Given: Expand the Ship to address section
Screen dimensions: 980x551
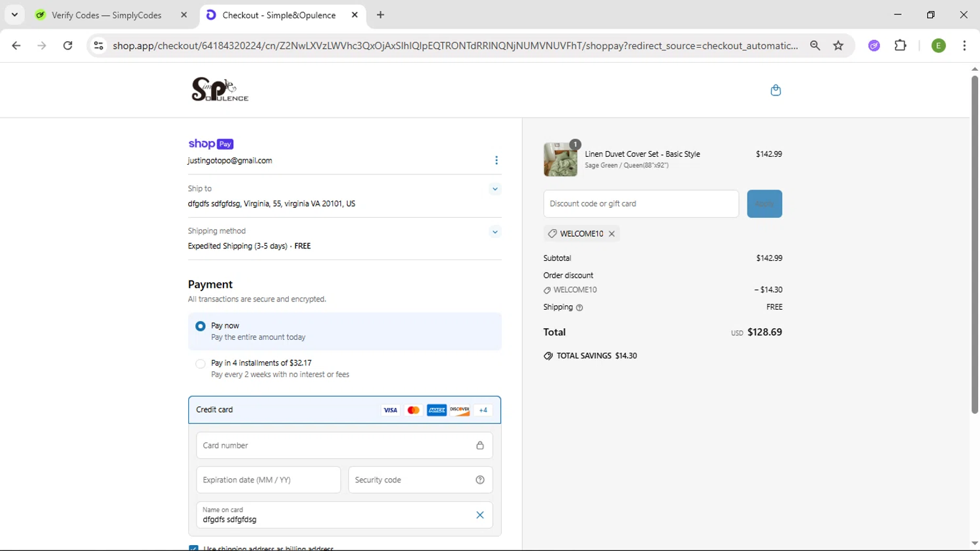Looking at the screenshot, I should tap(495, 189).
